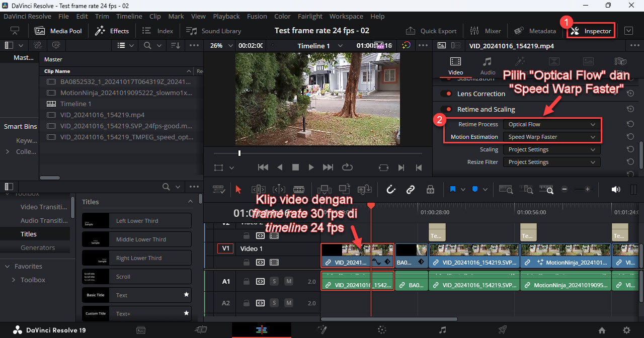Screen dimensions: 644x338
Task: Open the Retime Process dropdown
Action: (552, 124)
